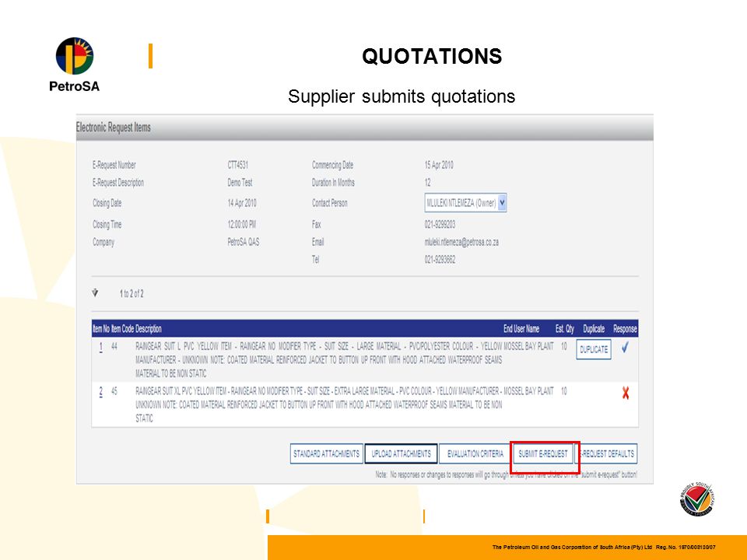Click the QUOTATIONS slide title
Viewport: 747px width, 560px height.
432,56
